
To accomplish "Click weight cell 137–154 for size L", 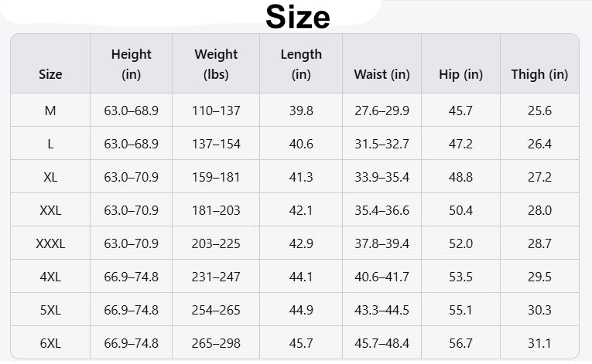I will (216, 144).
